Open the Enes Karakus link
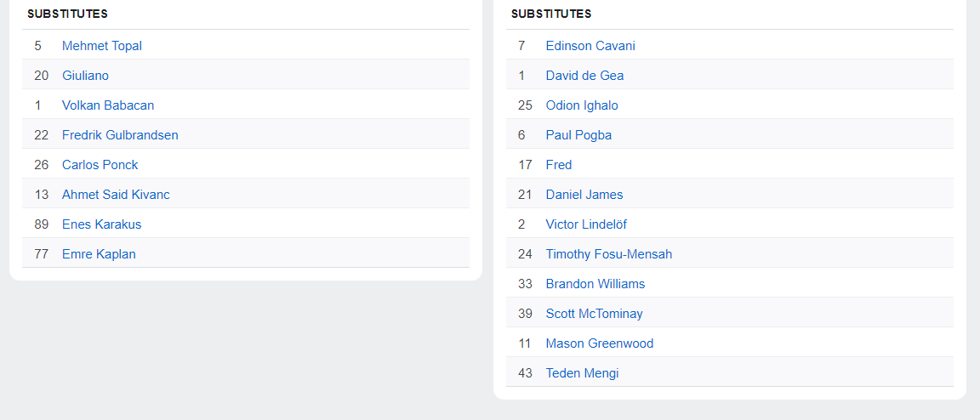Screen dimensions: 980x420 101,224
